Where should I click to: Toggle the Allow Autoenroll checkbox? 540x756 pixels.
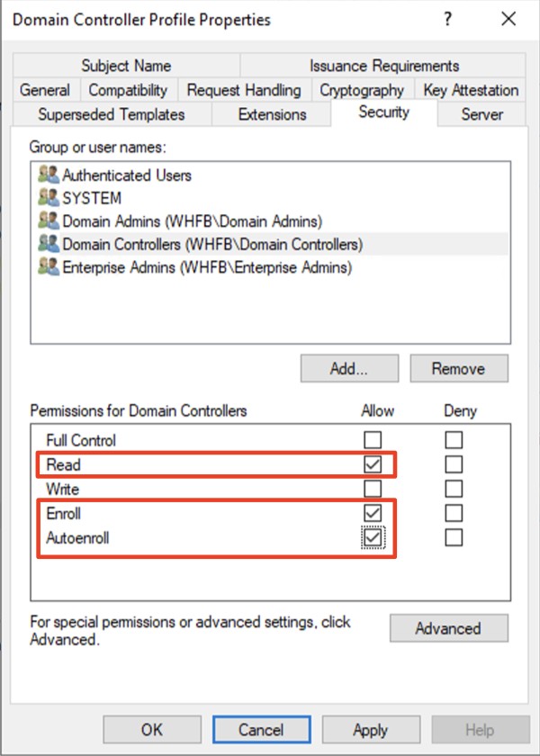click(x=373, y=537)
